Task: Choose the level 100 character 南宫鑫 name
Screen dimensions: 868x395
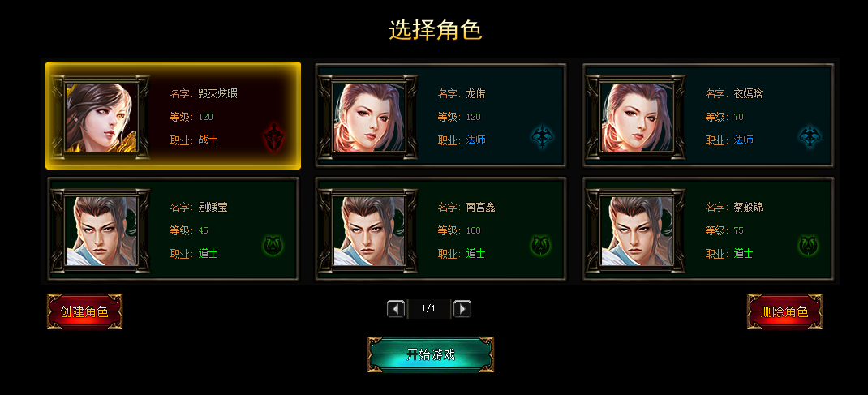Action: pos(480,208)
